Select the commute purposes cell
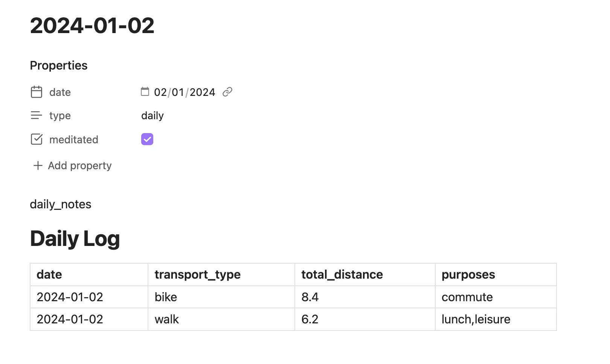Image resolution: width=610 pixels, height=364 pixels. (x=467, y=297)
